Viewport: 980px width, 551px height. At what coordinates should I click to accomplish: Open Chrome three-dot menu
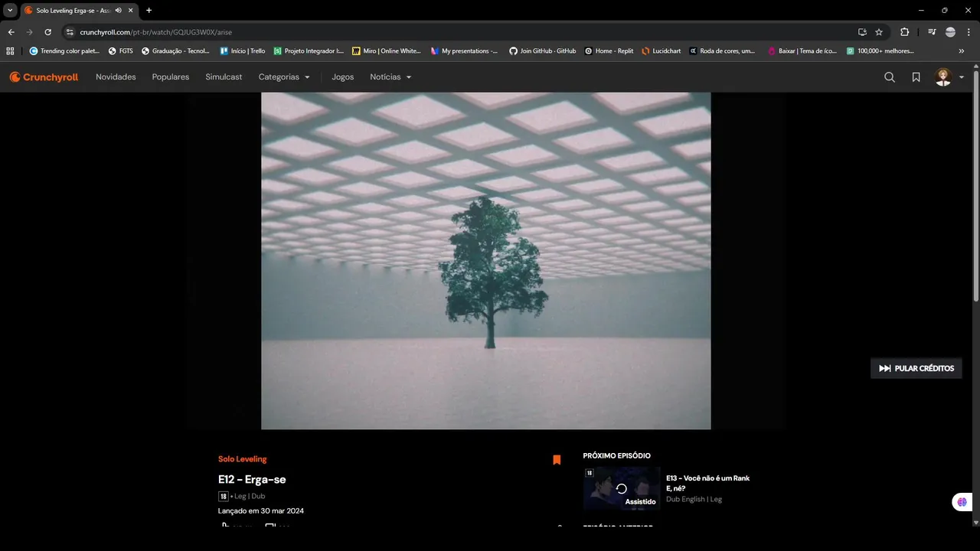pos(968,32)
